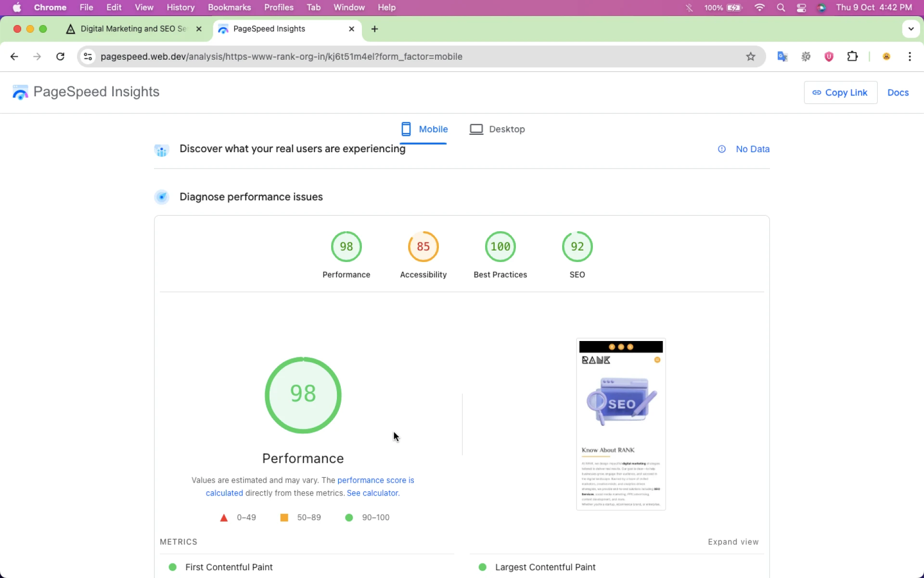Bookmark page with star icon
Image resolution: width=924 pixels, height=578 pixels.
point(750,57)
